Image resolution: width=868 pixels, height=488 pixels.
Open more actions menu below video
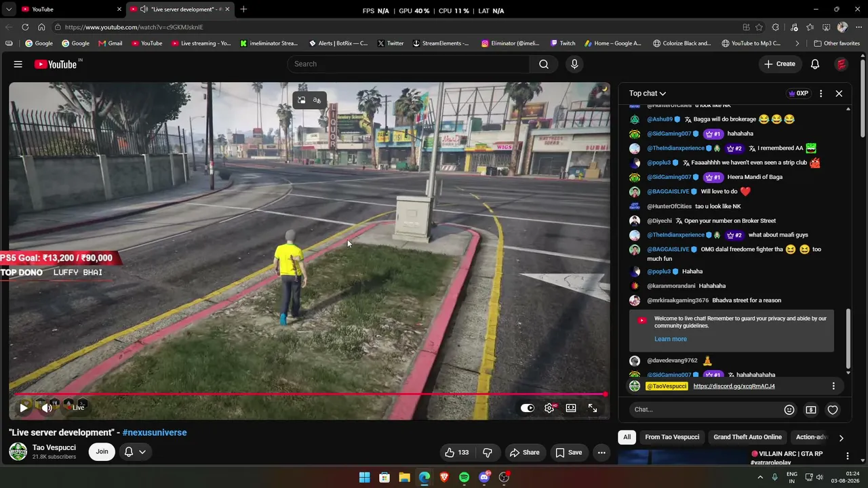pyautogui.click(x=601, y=452)
